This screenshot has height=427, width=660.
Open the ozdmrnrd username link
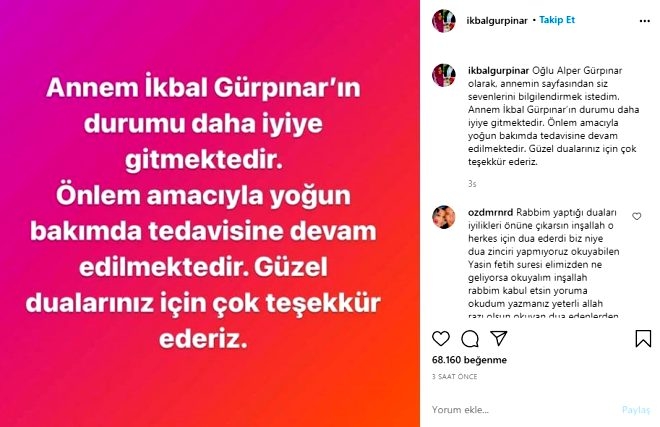(490, 212)
